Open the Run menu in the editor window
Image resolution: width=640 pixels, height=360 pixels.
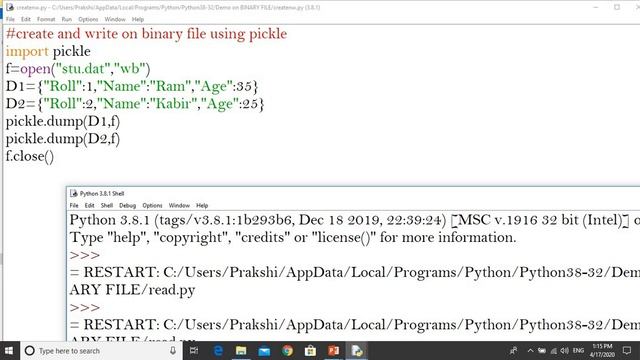[x=67, y=19]
